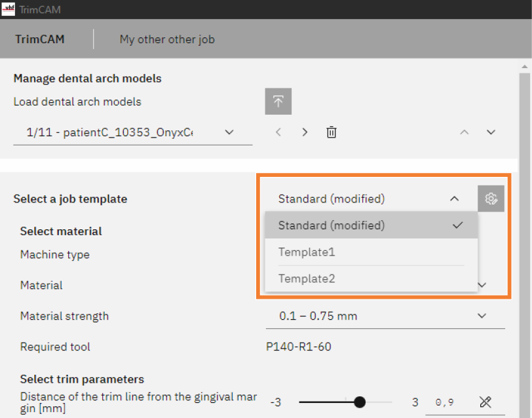The width and height of the screenshot is (532, 418).
Task: Open job template settings gear icon
Action: 491,199
